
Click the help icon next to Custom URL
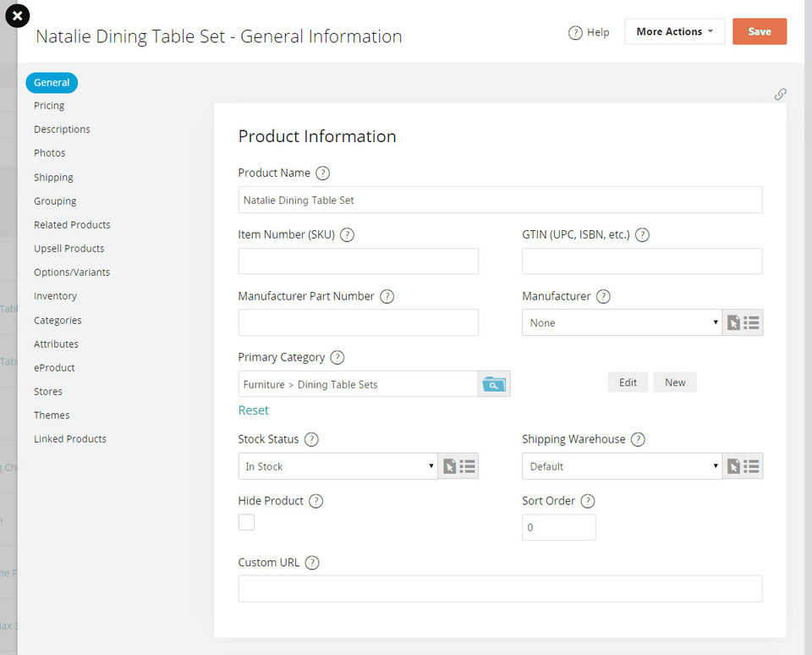tap(312, 563)
